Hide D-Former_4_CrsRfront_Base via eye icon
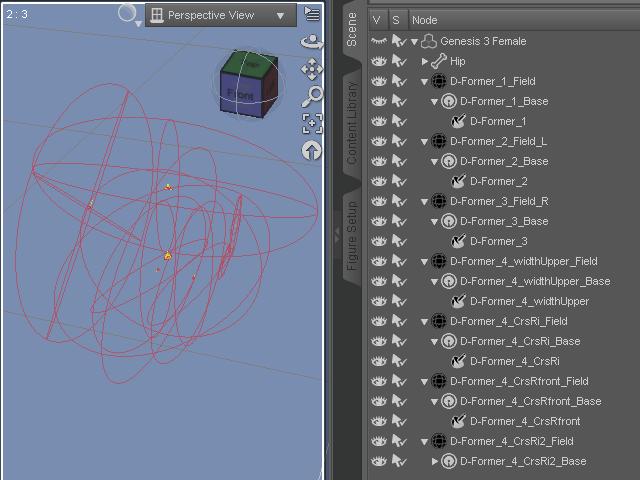 pos(379,401)
